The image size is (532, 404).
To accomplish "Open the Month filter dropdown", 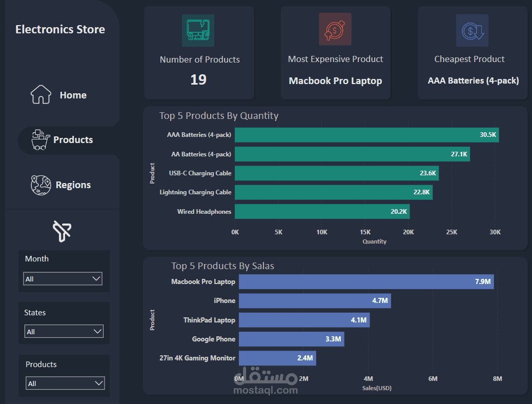I will point(63,278).
